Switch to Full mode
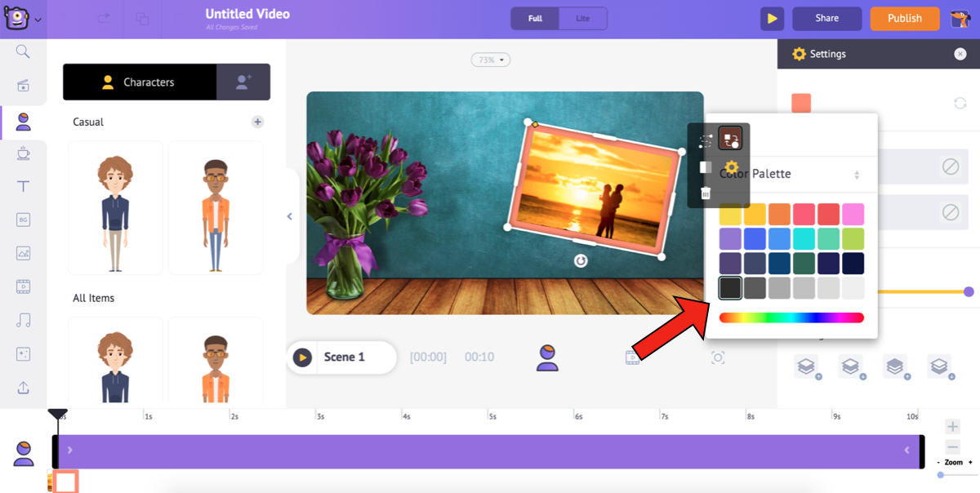The height and width of the screenshot is (493, 980). pyautogui.click(x=535, y=19)
